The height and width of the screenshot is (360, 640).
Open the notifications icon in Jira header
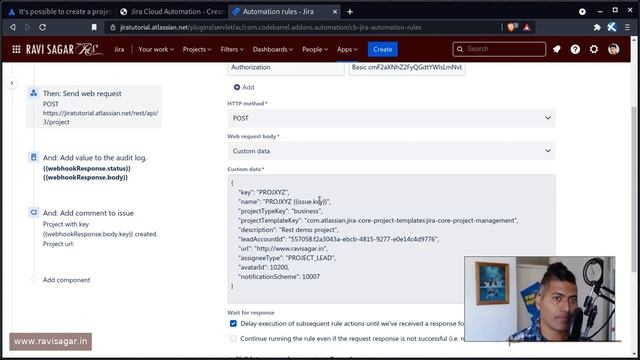tap(557, 49)
